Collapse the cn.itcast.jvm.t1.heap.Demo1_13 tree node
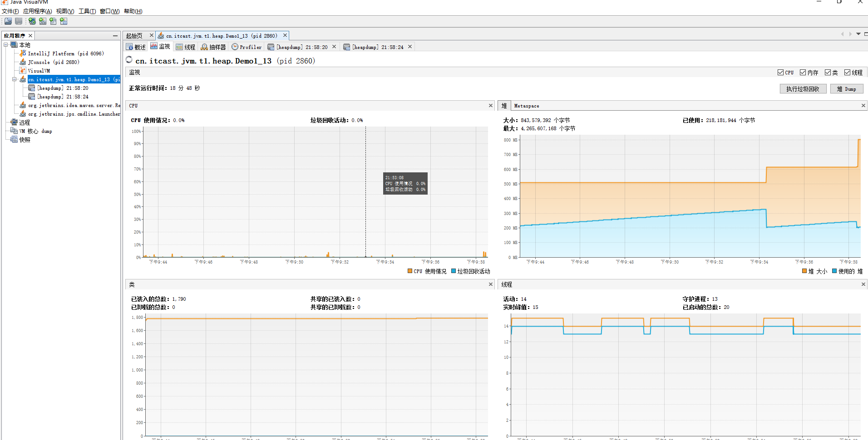Image resolution: width=868 pixels, height=440 pixels. 15,79
